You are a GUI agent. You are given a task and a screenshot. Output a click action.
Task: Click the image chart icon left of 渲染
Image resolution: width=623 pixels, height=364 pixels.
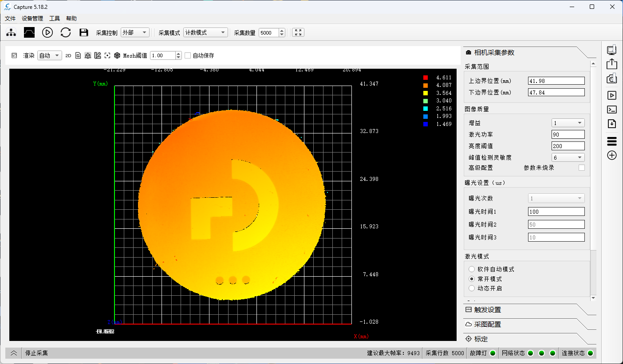coord(14,55)
